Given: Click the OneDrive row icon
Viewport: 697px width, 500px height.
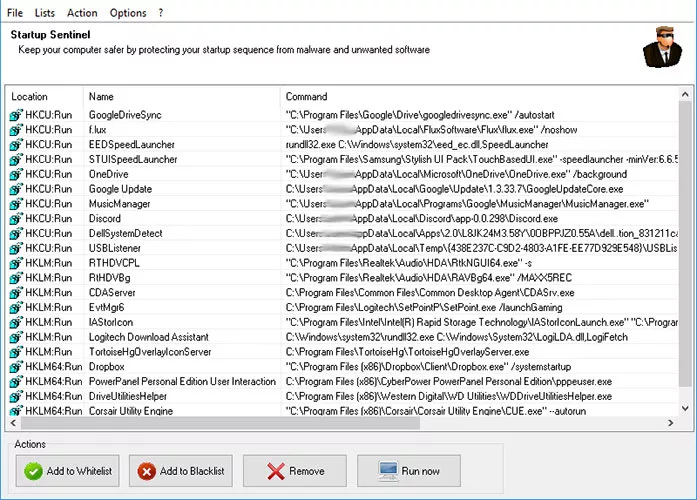Looking at the screenshot, I should pyautogui.click(x=16, y=174).
